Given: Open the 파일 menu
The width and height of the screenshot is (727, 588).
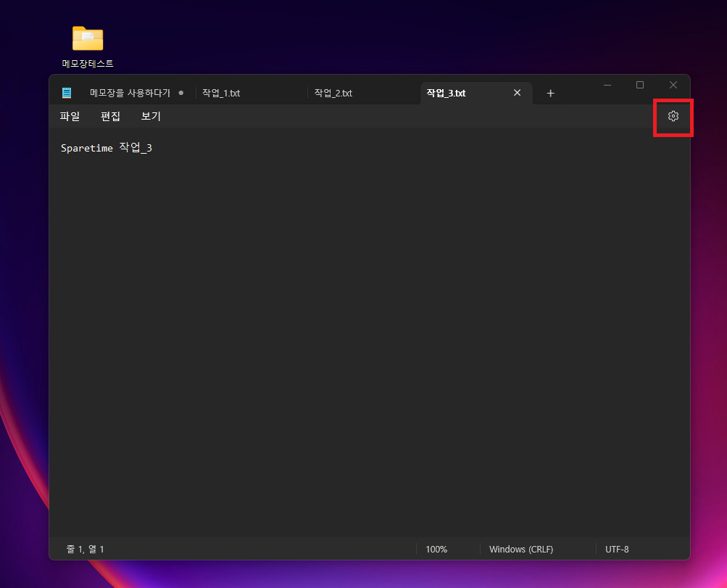Looking at the screenshot, I should [70, 116].
